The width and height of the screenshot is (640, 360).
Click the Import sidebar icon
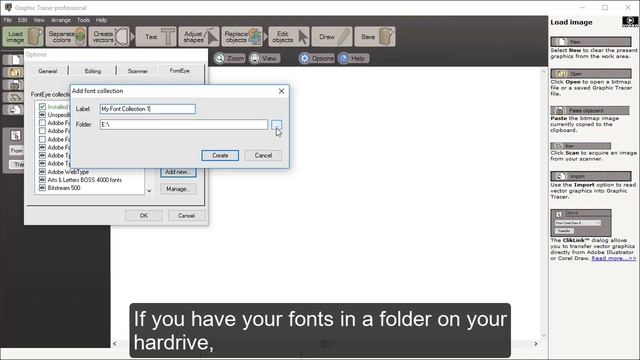click(13, 110)
